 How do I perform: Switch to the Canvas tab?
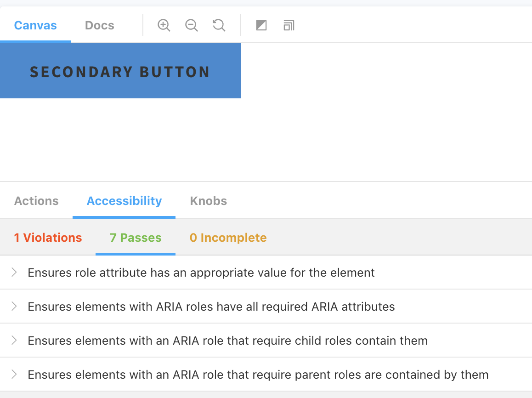click(x=35, y=25)
